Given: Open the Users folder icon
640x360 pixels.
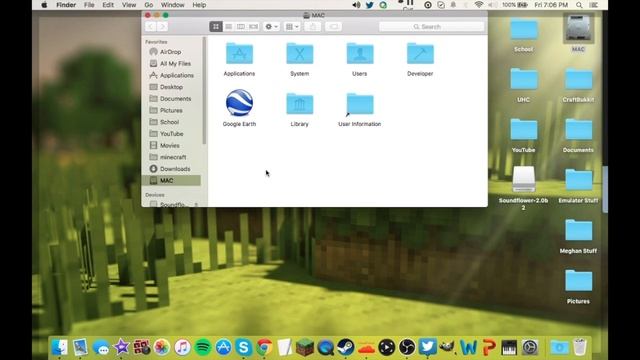Looking at the screenshot, I should point(360,54).
